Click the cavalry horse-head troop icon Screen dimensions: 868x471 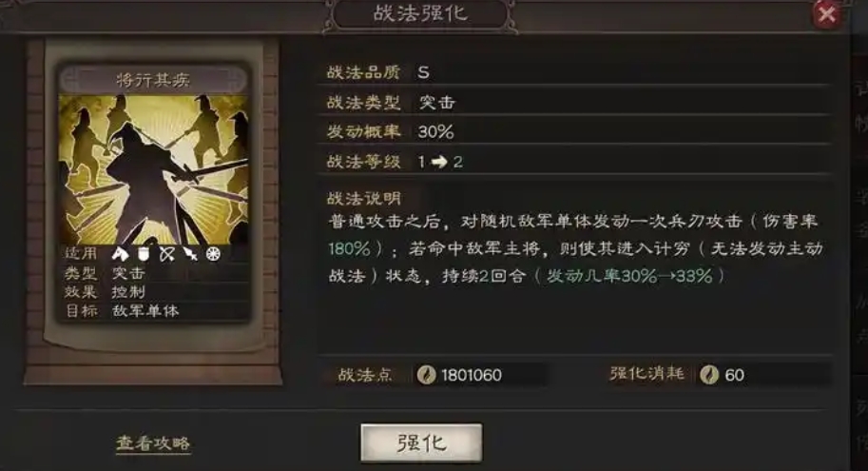[x=120, y=254]
